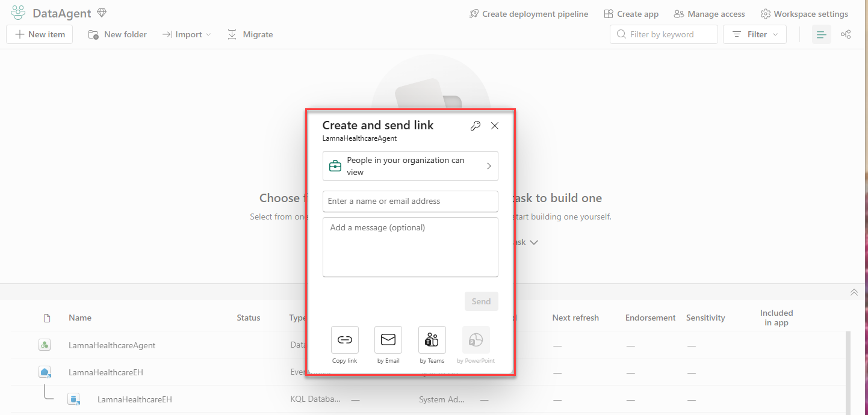Open the LamnaHealthcareEH eventhouse item
The image size is (868, 415).
coord(106,372)
